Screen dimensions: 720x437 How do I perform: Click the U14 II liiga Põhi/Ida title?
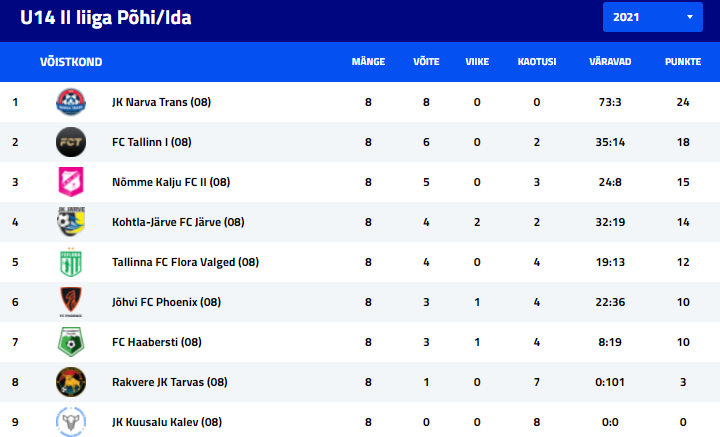click(106, 17)
